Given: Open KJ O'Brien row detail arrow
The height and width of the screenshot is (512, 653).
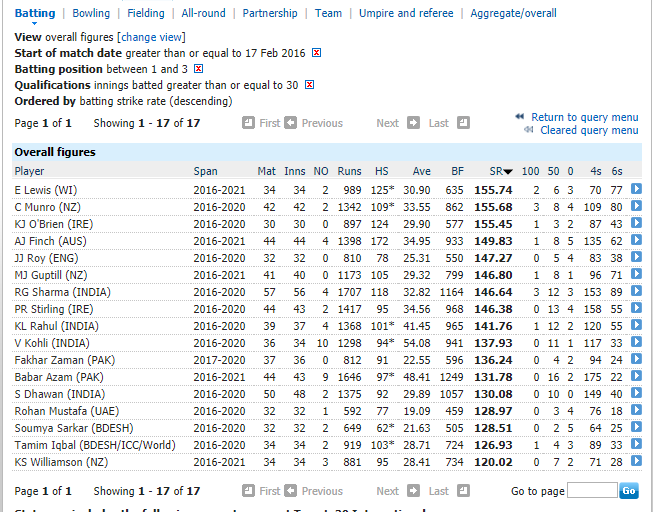Looking at the screenshot, I should pos(636,223).
